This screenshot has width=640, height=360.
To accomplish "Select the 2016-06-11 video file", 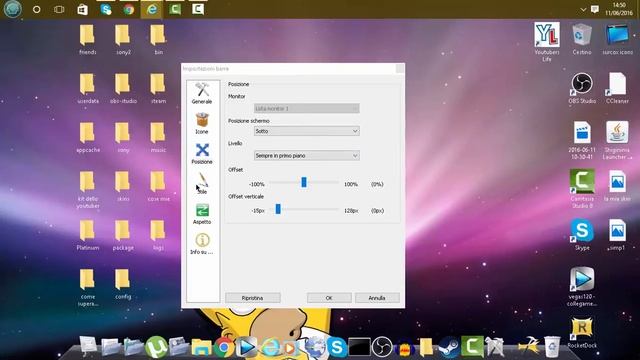I will (x=582, y=140).
